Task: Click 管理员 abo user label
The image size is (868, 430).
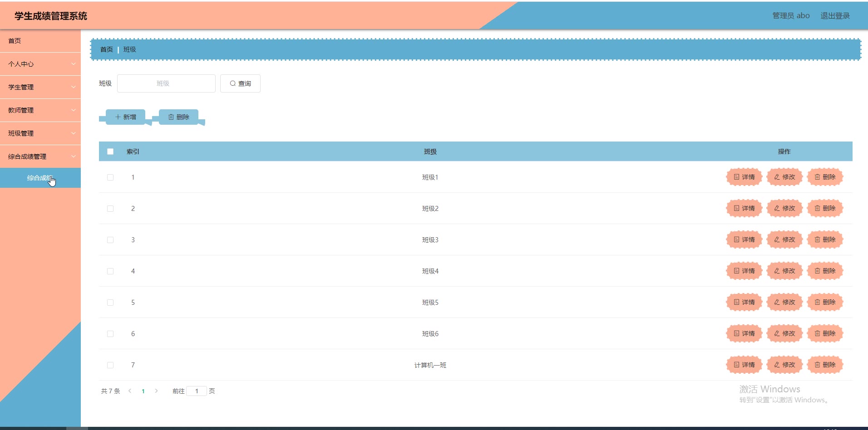Action: tap(791, 16)
